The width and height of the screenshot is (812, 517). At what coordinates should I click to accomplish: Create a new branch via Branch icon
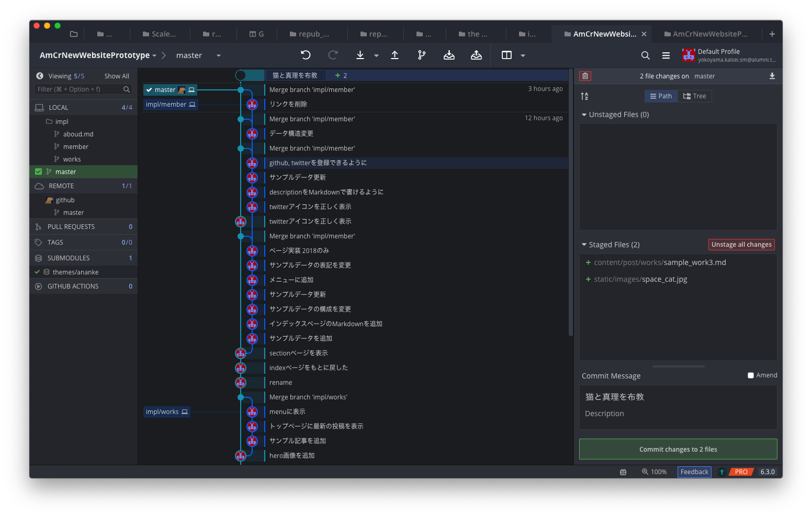pos(422,55)
